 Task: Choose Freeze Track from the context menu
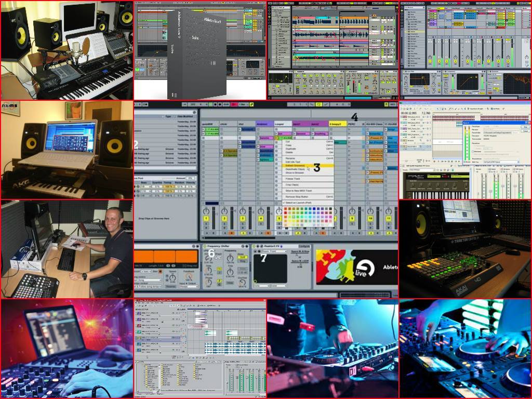click(x=308, y=179)
